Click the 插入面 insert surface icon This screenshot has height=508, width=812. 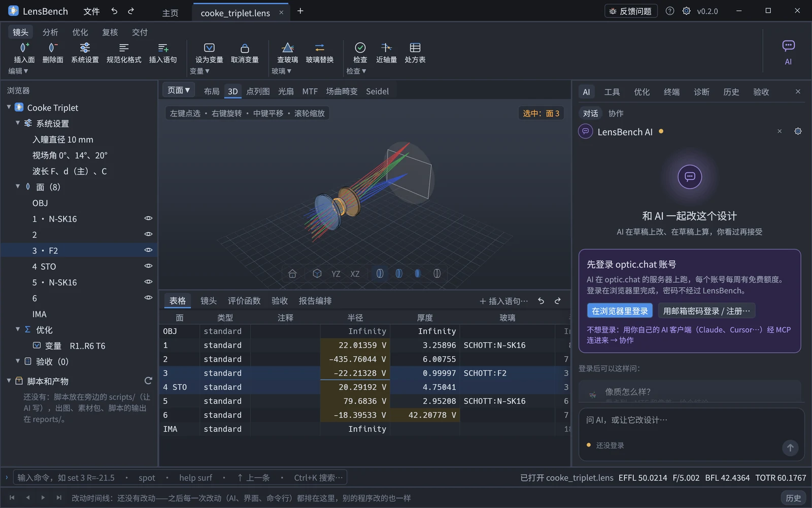(24, 48)
